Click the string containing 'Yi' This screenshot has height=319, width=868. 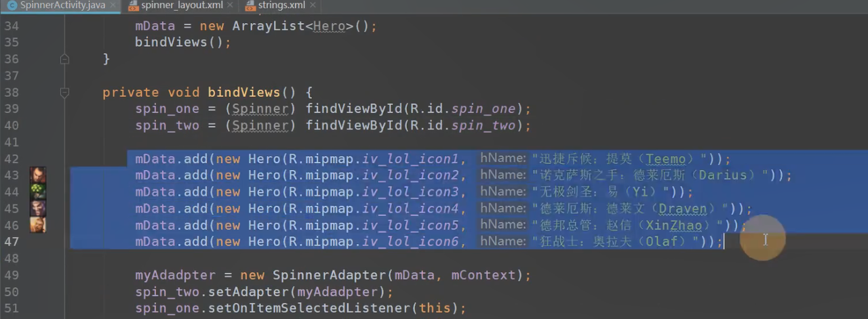click(601, 192)
